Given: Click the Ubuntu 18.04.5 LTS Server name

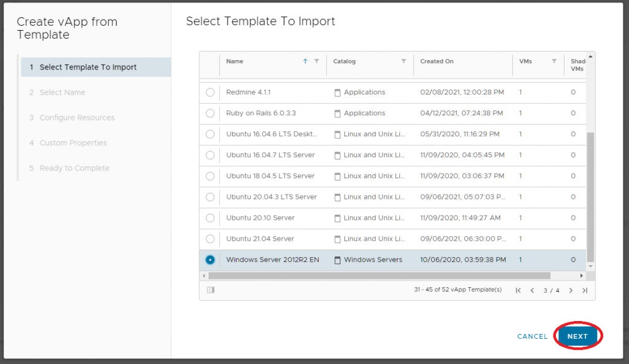Looking at the screenshot, I should tap(270, 176).
